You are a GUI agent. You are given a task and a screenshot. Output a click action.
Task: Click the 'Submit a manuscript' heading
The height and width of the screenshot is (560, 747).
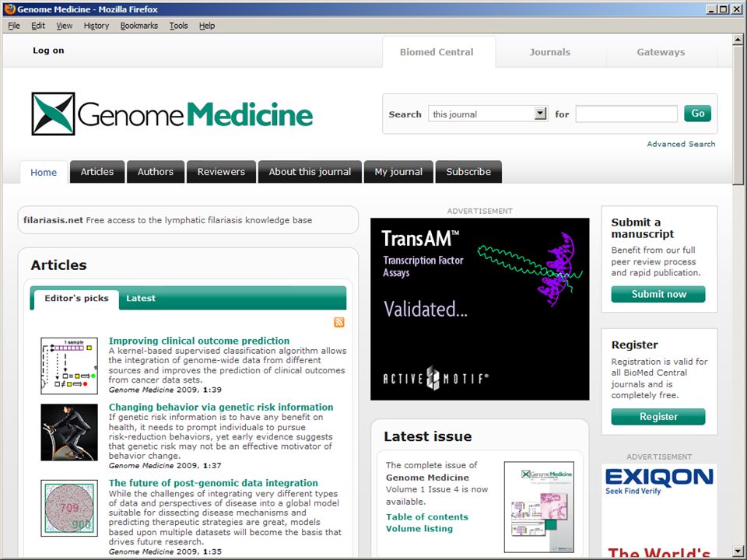pos(642,228)
